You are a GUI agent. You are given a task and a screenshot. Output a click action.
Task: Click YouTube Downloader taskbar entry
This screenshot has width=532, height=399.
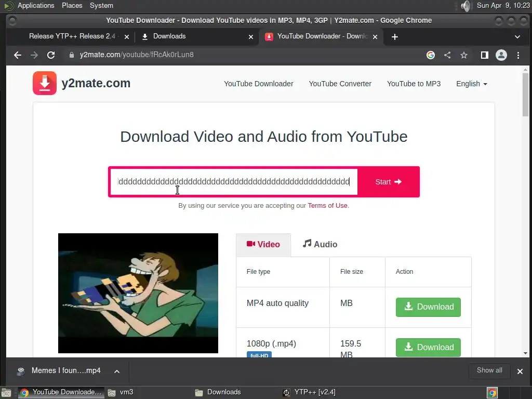61,393
